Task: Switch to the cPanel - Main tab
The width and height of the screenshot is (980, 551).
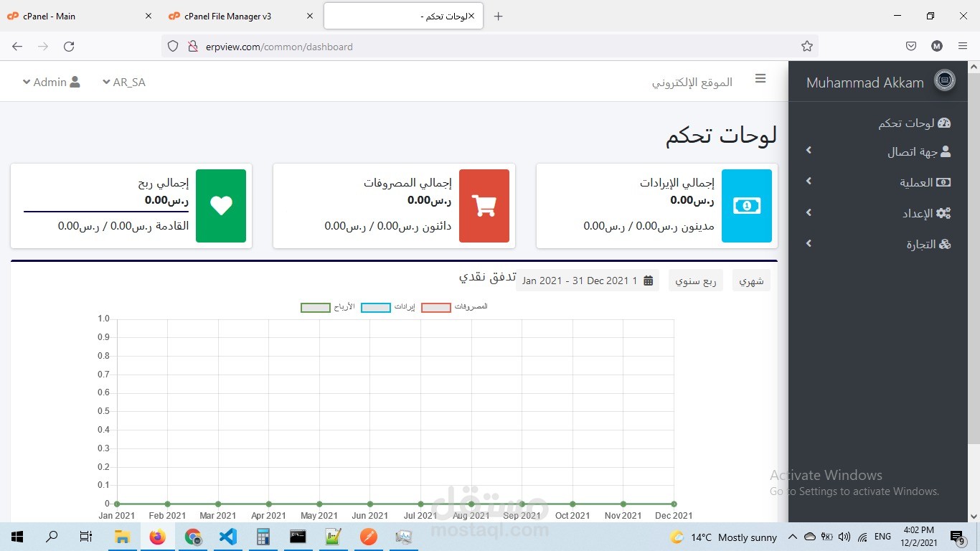Action: (x=80, y=16)
